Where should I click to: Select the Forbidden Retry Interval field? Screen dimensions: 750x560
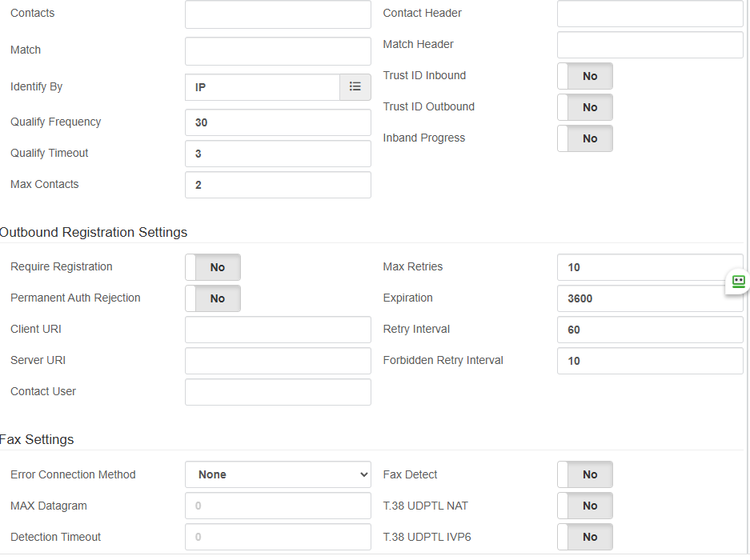coord(650,361)
